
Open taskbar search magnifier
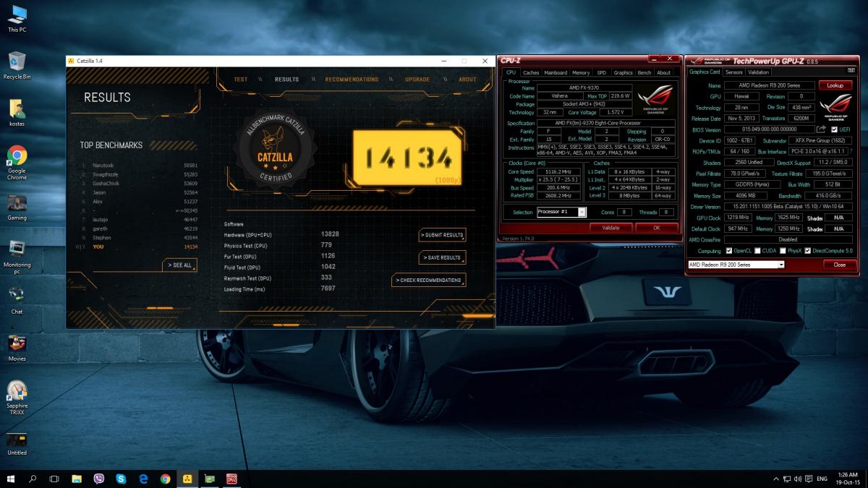[33, 479]
